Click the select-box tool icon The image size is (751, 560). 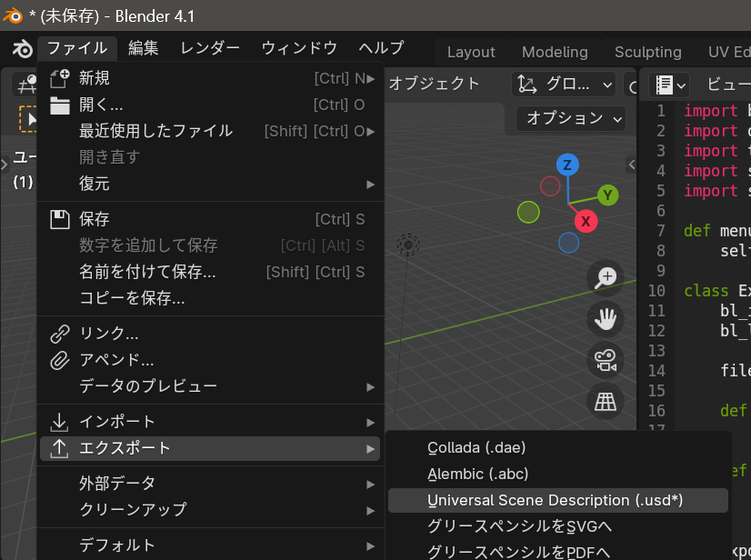tap(29, 119)
